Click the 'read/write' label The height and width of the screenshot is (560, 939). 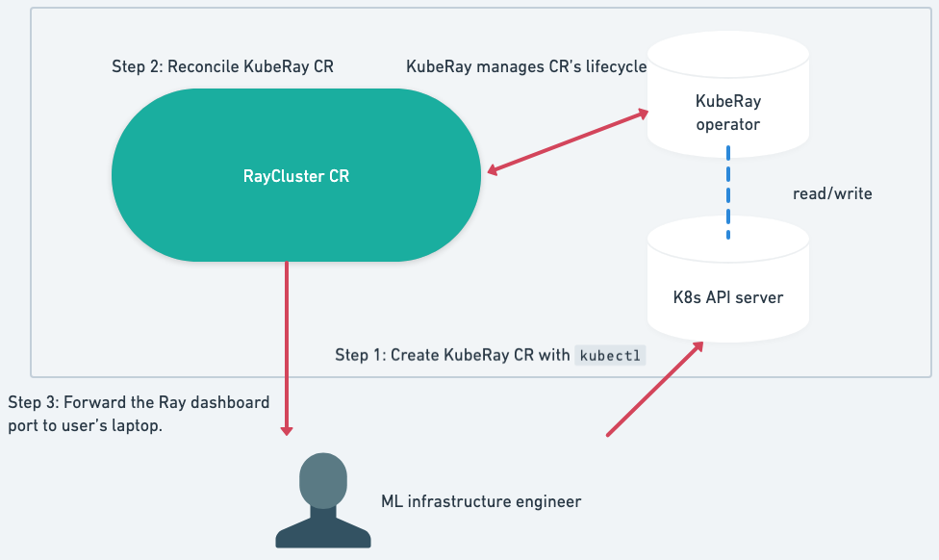click(x=832, y=193)
